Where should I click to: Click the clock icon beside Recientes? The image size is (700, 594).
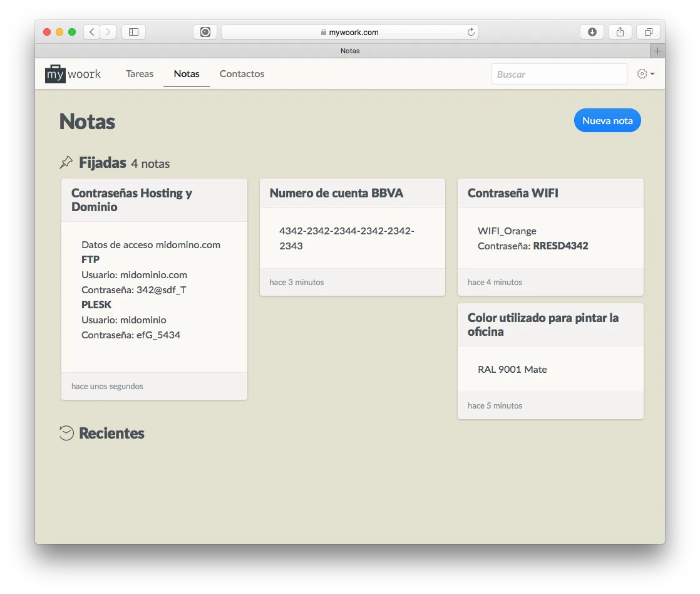coord(66,433)
